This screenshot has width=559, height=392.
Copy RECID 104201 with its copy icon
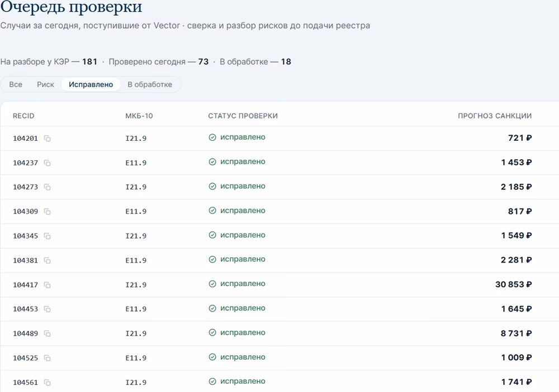click(47, 138)
